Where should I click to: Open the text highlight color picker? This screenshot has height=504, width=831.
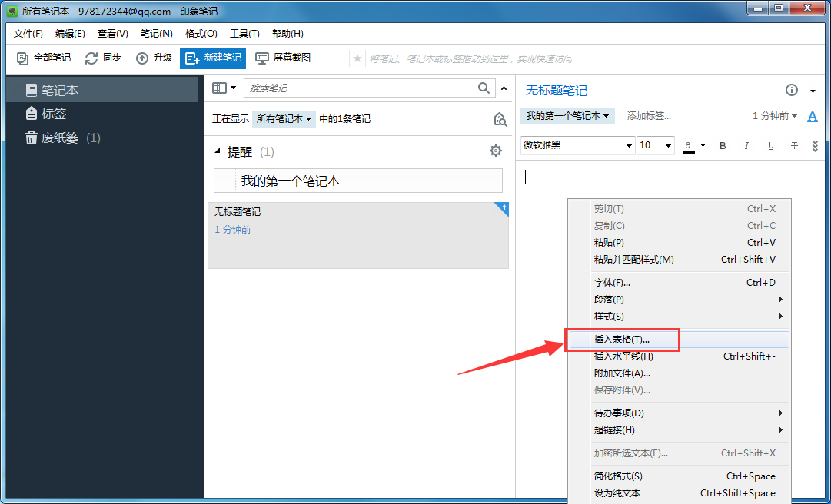691,145
